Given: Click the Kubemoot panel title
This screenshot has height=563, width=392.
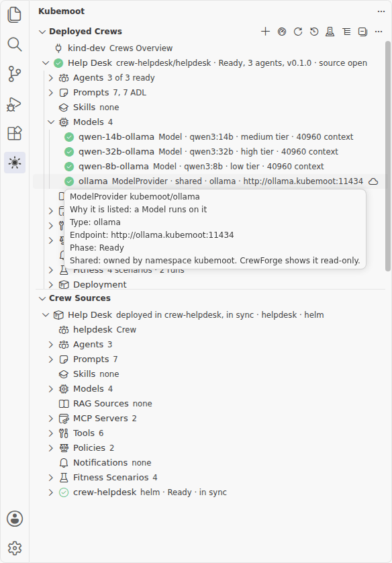Looking at the screenshot, I should coord(61,11).
